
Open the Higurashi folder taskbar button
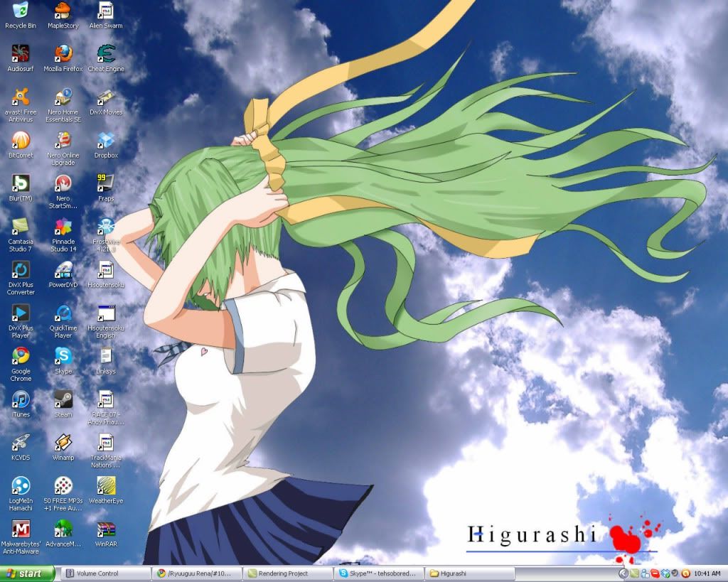(469, 573)
